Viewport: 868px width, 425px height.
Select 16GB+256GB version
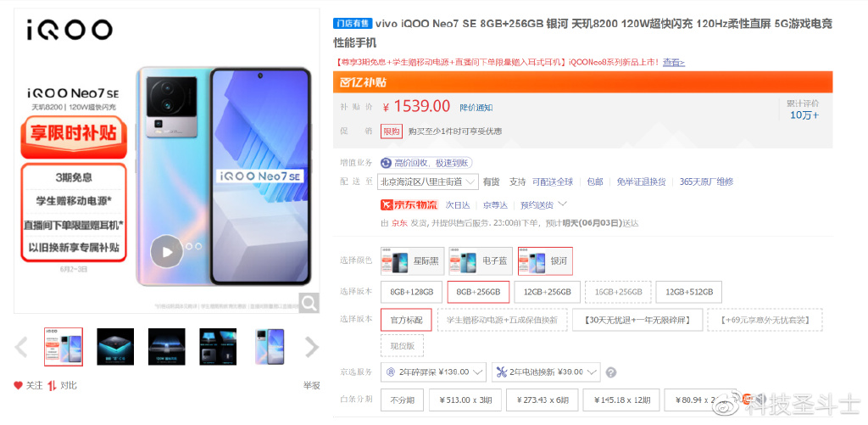[x=618, y=292]
